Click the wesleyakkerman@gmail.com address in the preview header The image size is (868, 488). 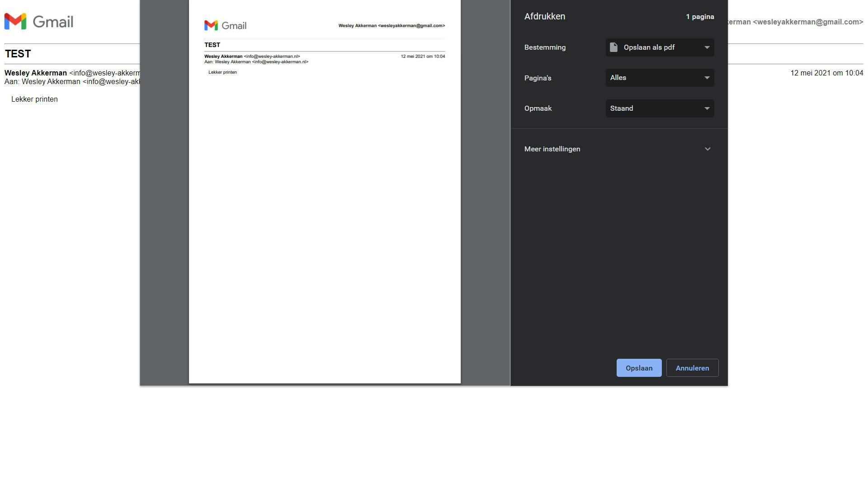point(411,26)
